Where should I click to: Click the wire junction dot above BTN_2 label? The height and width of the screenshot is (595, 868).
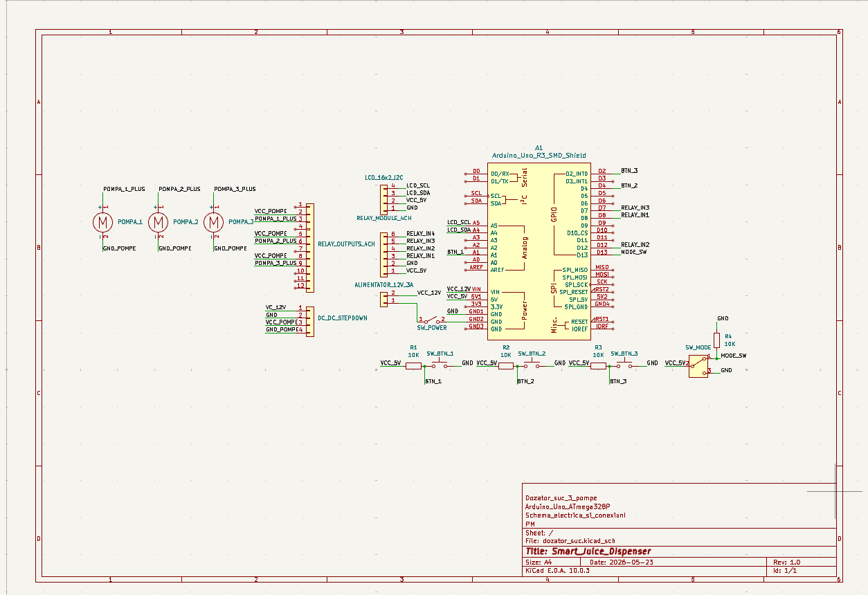517,365
